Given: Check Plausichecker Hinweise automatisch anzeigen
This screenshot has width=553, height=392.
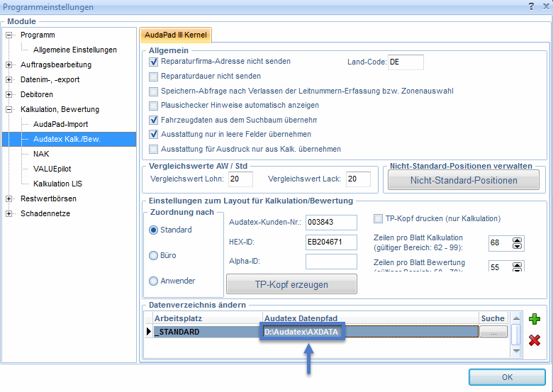Looking at the screenshot, I should [153, 106].
